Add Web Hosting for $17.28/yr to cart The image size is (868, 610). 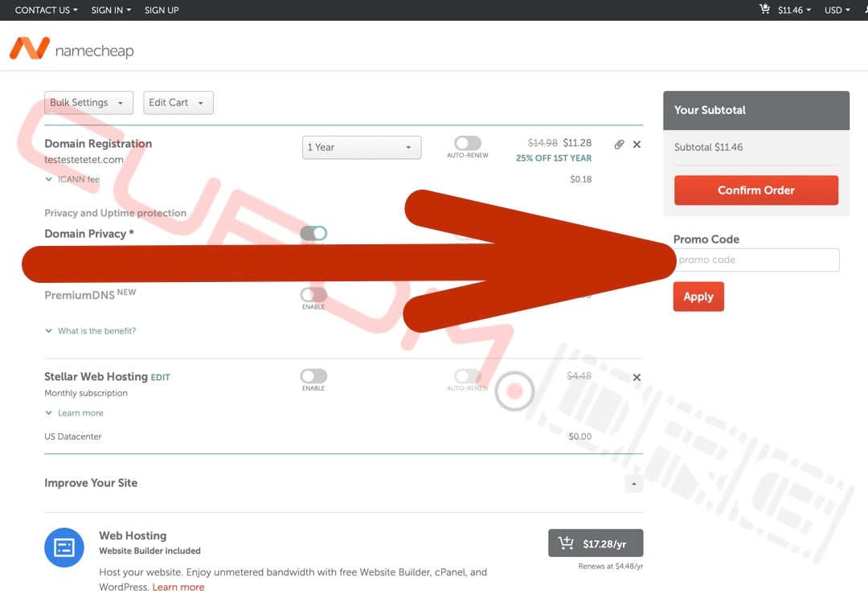click(x=596, y=543)
